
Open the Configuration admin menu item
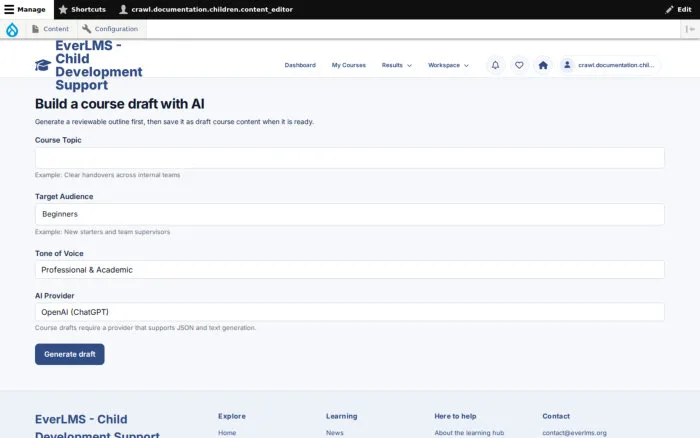[x=110, y=29]
